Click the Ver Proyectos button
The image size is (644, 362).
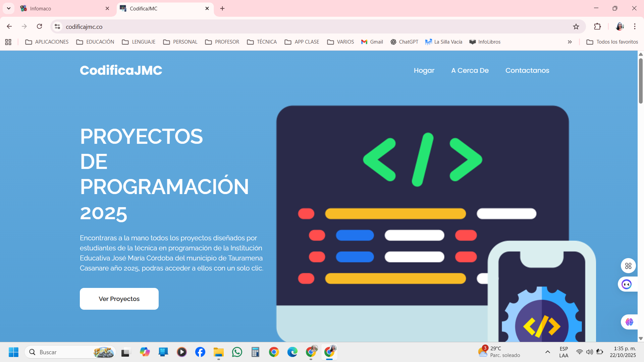coord(119,299)
